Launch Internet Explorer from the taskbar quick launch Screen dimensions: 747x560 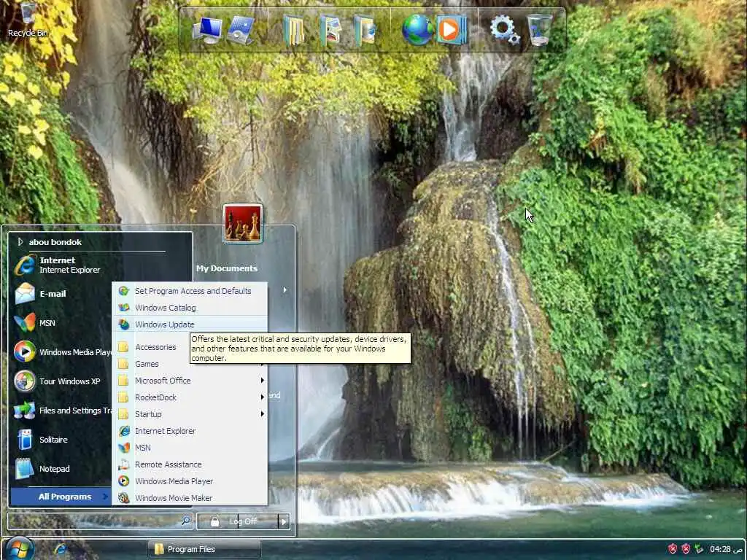tap(60, 549)
